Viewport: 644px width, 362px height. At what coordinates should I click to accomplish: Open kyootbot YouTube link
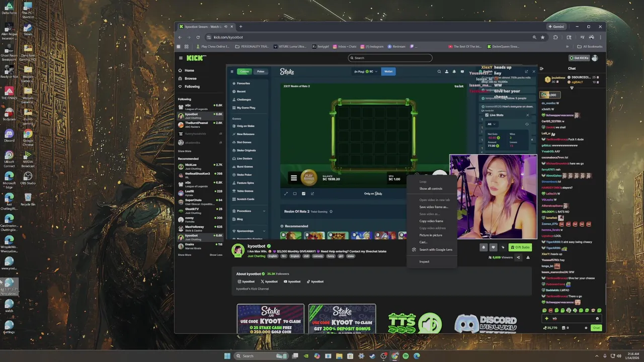[292, 282]
